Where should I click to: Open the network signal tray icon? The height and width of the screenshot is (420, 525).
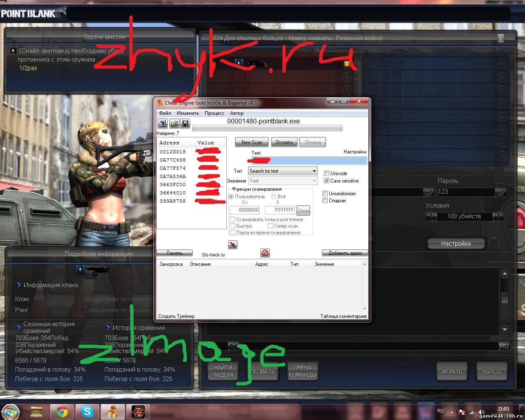[x=471, y=412]
